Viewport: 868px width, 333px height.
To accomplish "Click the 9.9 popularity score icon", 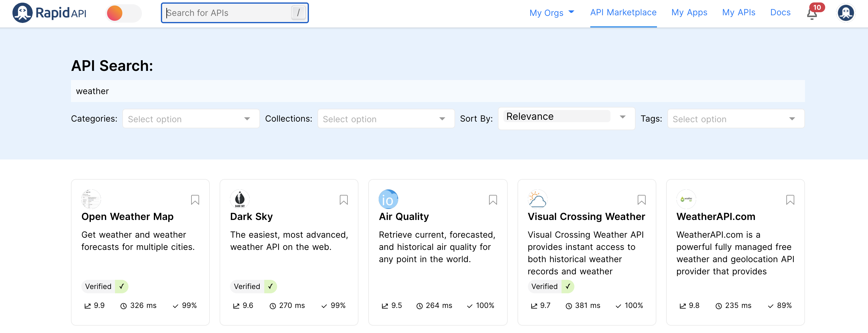I will 87,306.
